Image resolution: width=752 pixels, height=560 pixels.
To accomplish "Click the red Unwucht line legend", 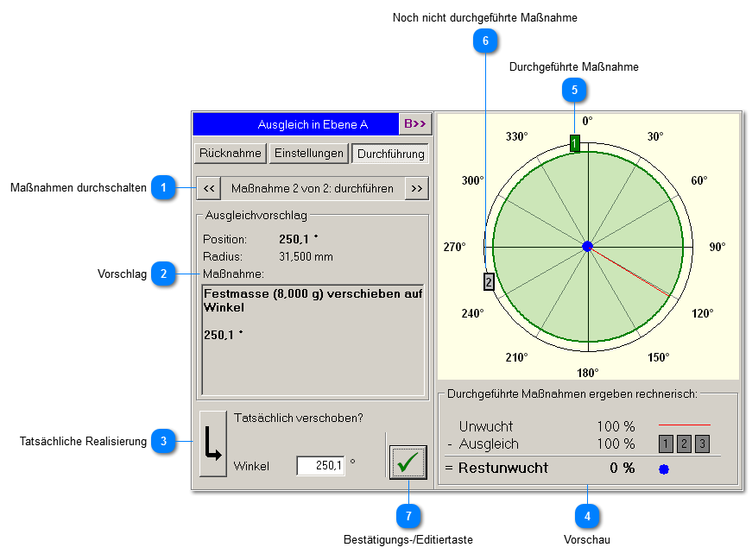I will tap(684, 425).
